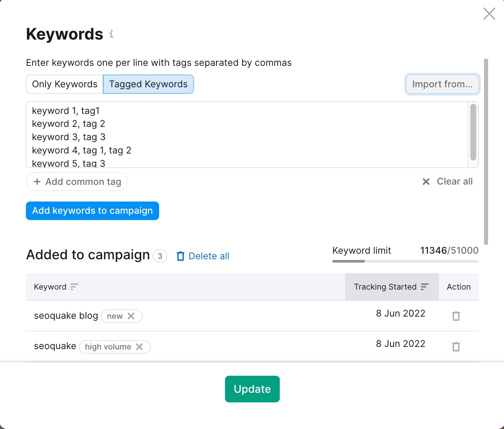Open the Import from... options

442,84
